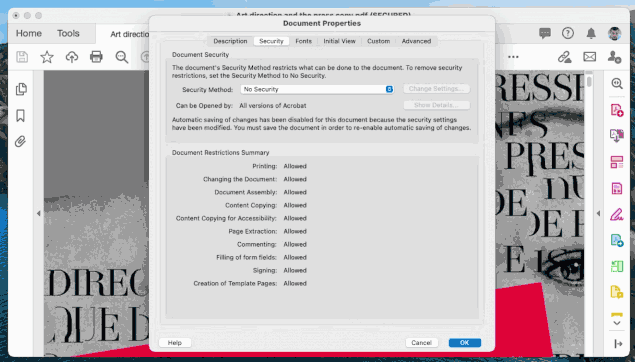
Task: Open the Security Method dropdown
Action: 317,89
